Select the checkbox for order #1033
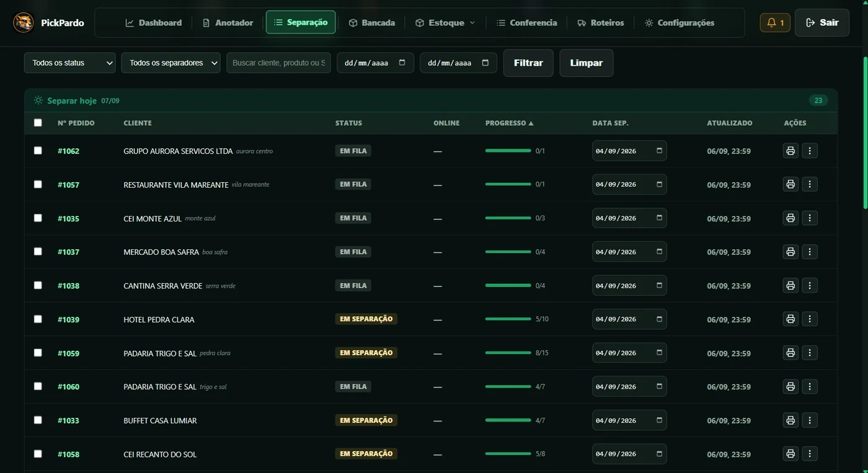The height and width of the screenshot is (473, 868). click(38, 420)
